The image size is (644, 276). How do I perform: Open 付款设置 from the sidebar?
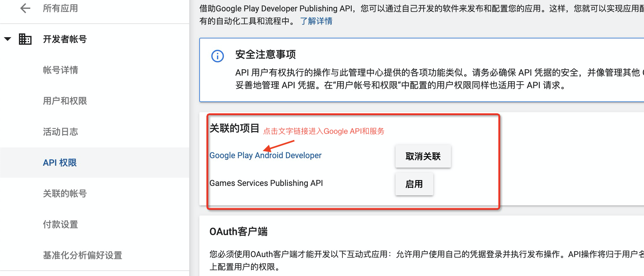(60, 224)
